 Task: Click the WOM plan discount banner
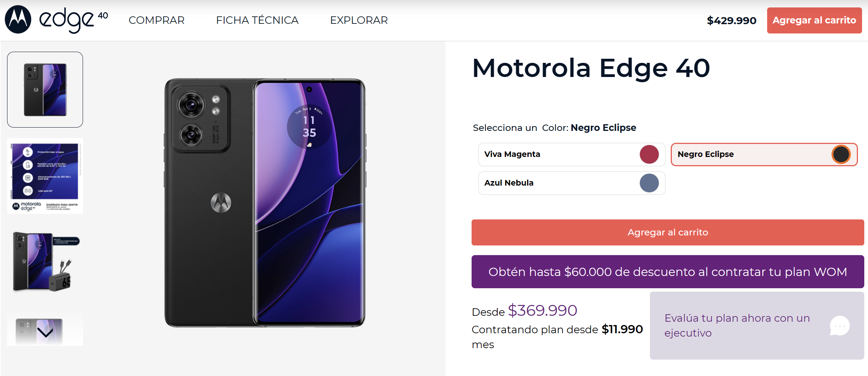click(667, 272)
